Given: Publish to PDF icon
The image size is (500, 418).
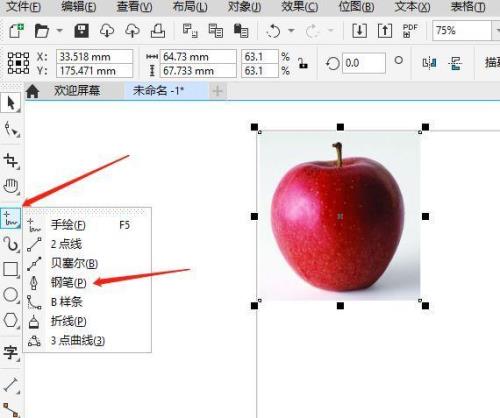Looking at the screenshot, I should [410, 31].
